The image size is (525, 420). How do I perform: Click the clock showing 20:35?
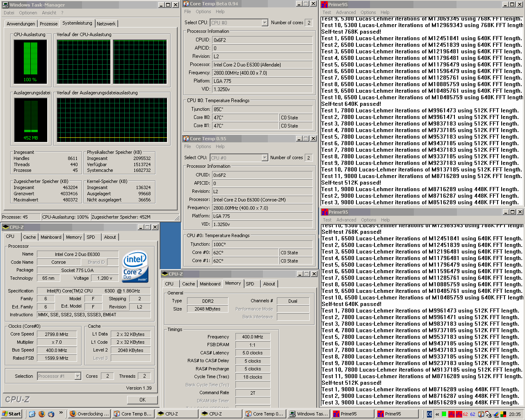(515, 414)
